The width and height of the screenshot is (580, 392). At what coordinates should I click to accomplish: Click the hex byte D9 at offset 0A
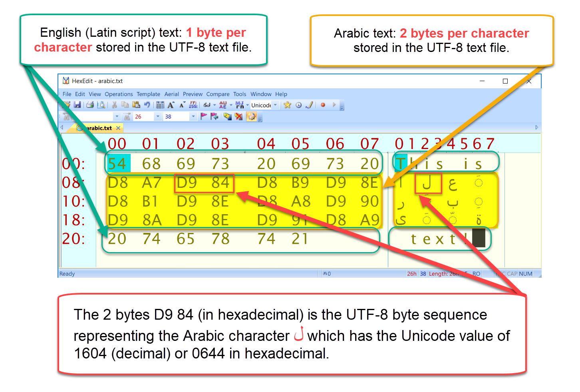pyautogui.click(x=187, y=183)
